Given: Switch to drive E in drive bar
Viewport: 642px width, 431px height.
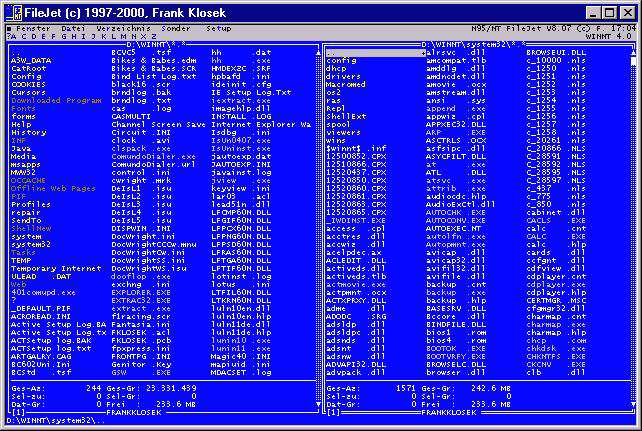Looking at the screenshot, I should (x=43, y=36).
